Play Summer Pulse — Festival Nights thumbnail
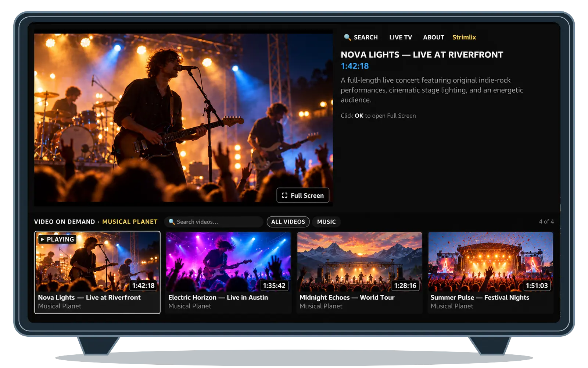Image resolution: width=588 pixels, height=368 pixels. click(491, 262)
